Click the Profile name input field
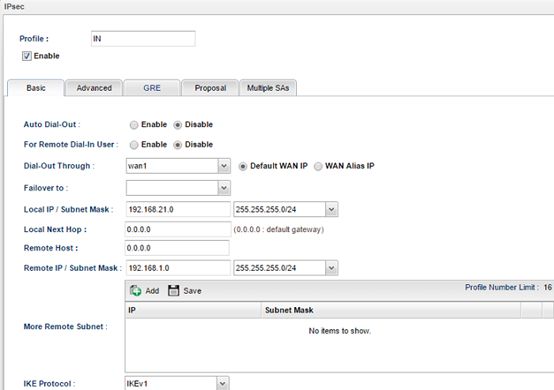The height and width of the screenshot is (390, 554). tap(143, 39)
